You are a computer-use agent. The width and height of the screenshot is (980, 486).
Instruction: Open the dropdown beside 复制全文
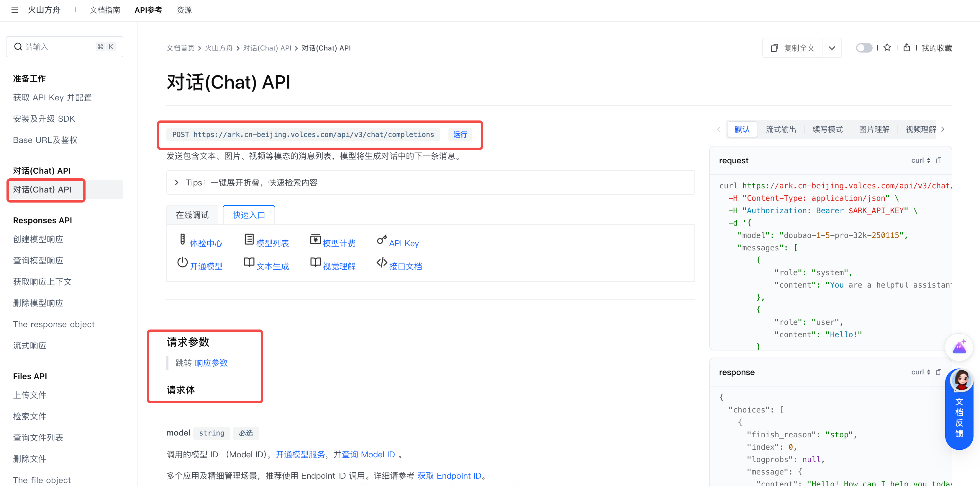coord(832,48)
